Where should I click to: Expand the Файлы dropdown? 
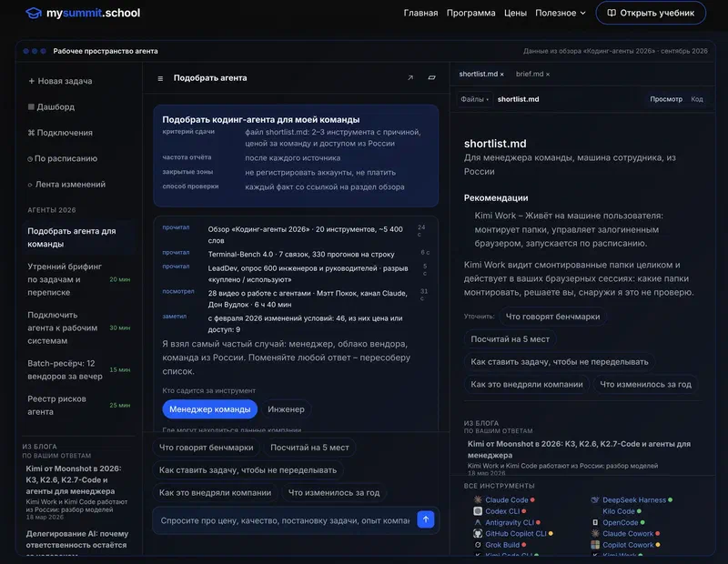point(474,99)
